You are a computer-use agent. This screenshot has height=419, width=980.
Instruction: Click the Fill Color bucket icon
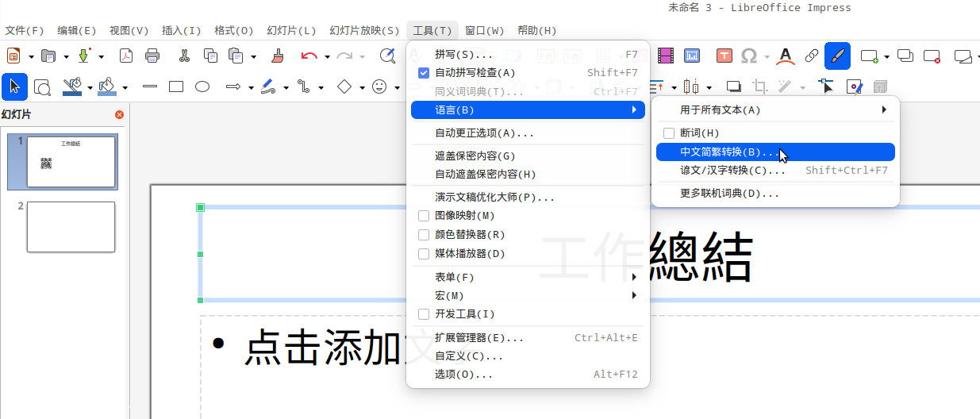tap(108, 86)
